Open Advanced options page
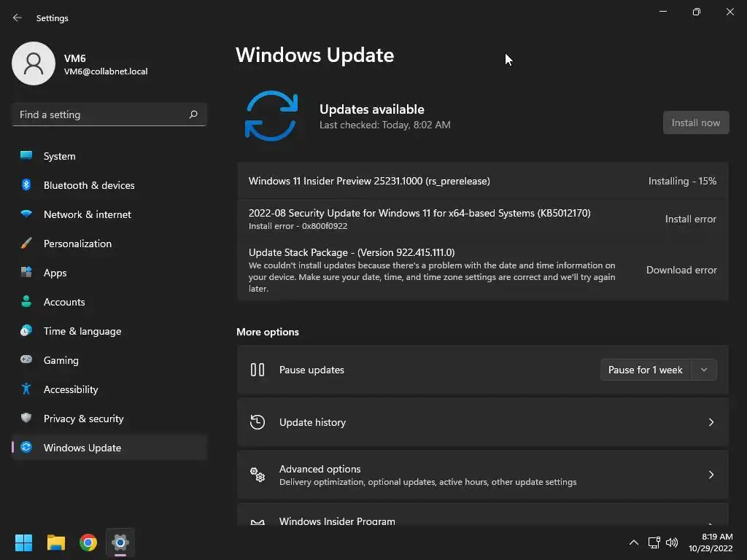747x560 pixels. 483,475
